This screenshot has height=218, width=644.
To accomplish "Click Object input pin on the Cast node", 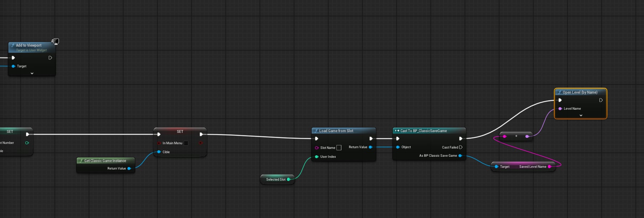I will (x=398, y=147).
